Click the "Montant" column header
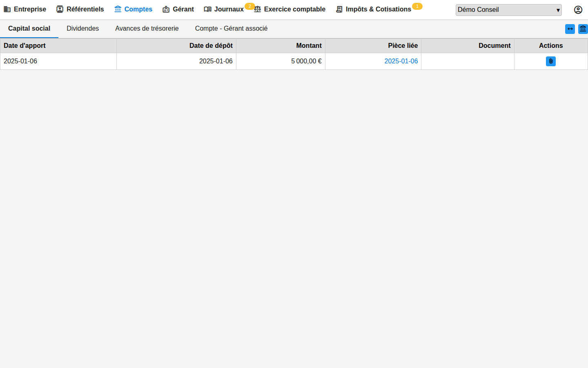 pos(281,46)
